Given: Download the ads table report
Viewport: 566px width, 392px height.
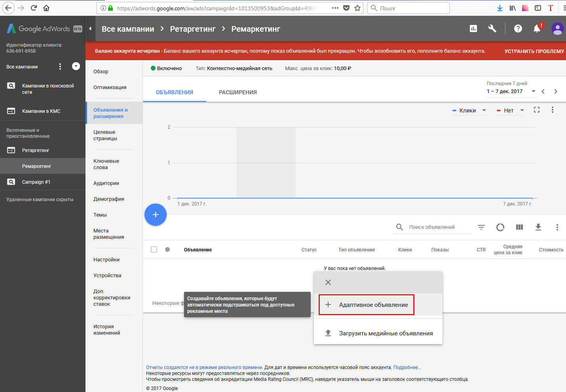Looking at the screenshot, I should coord(538,227).
